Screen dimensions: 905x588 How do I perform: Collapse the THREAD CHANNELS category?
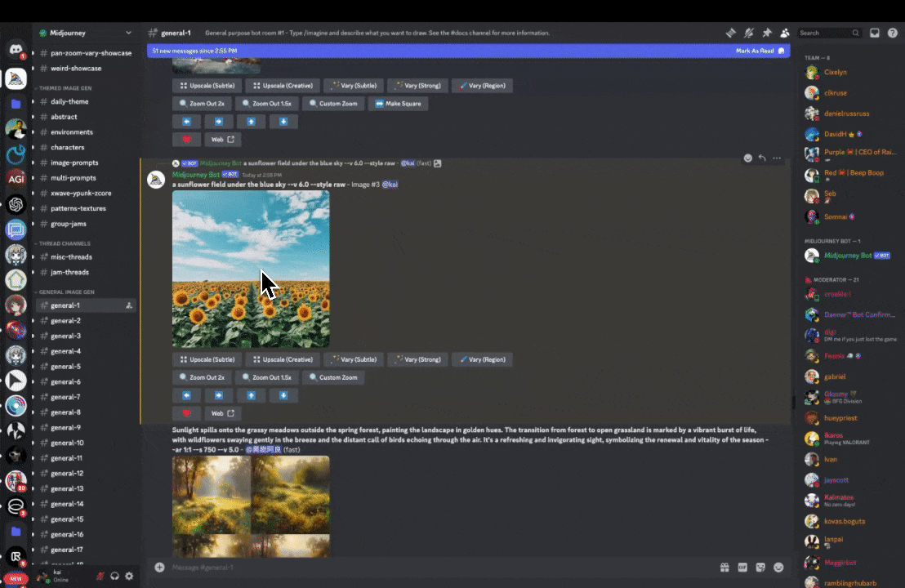(x=64, y=243)
